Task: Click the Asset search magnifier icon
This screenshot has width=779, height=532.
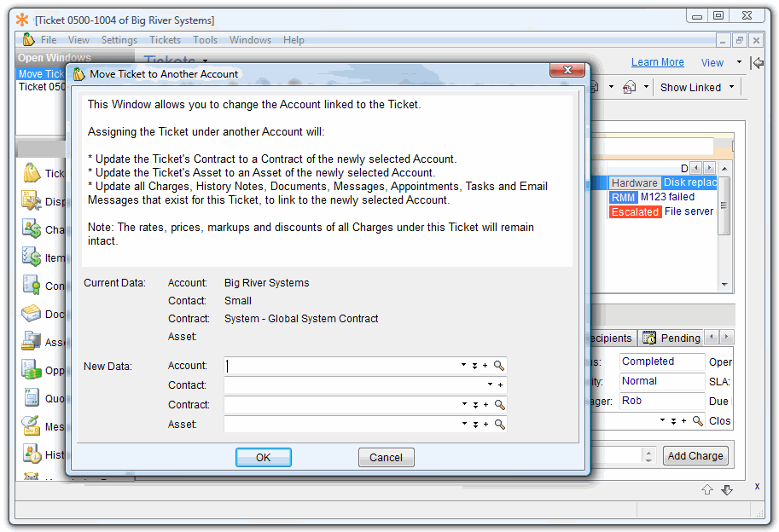Action: click(x=500, y=425)
